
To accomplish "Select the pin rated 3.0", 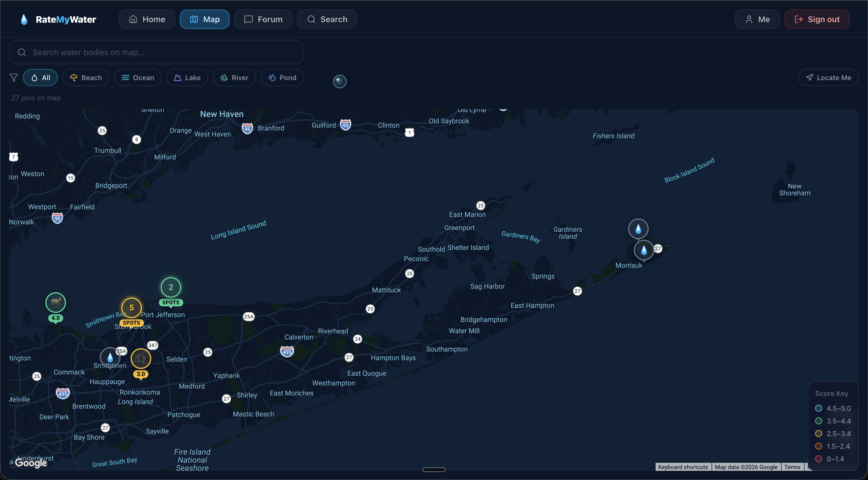I will (141, 359).
